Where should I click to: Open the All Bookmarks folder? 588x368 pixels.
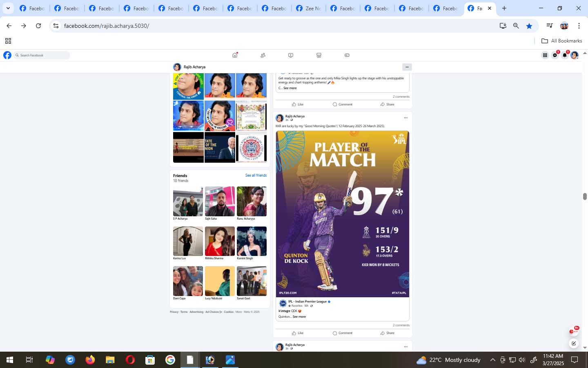click(561, 41)
